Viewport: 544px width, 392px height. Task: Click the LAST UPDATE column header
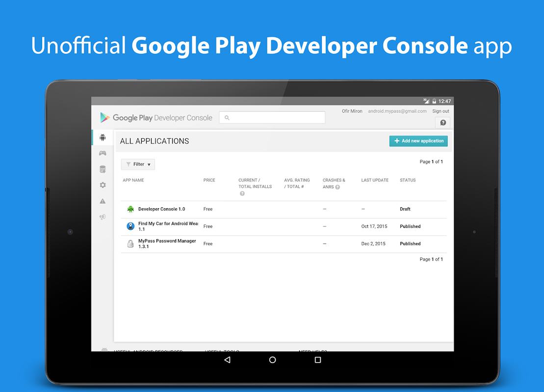coord(375,180)
